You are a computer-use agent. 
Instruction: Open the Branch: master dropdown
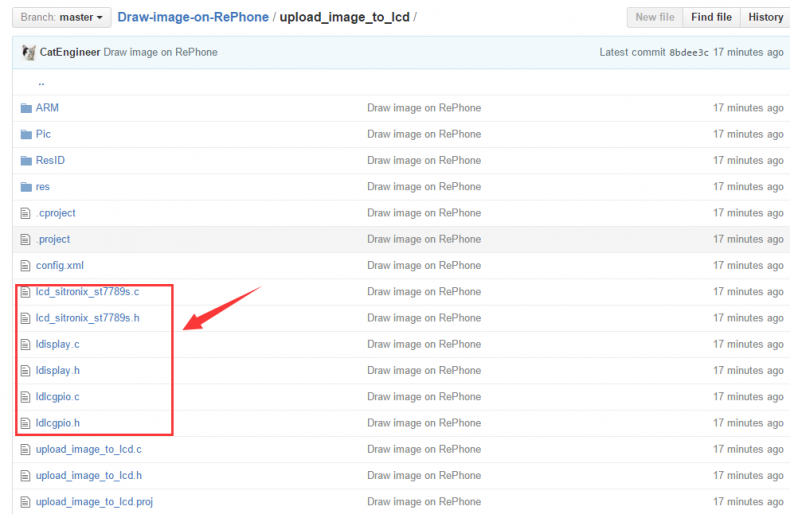click(61, 18)
